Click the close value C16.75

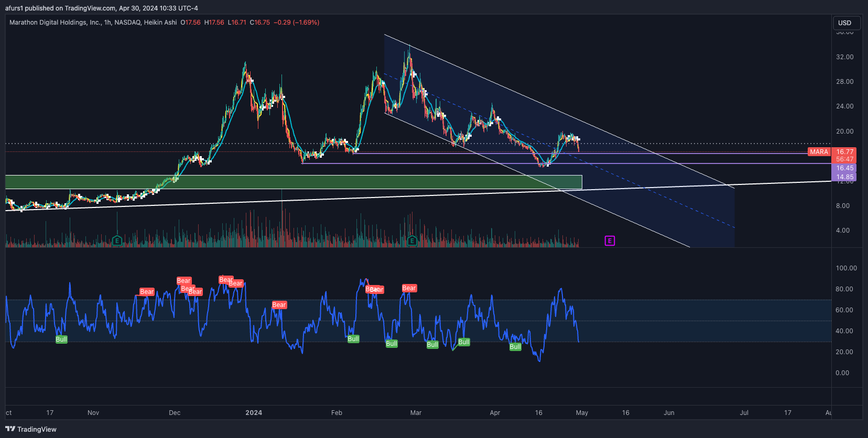point(260,23)
